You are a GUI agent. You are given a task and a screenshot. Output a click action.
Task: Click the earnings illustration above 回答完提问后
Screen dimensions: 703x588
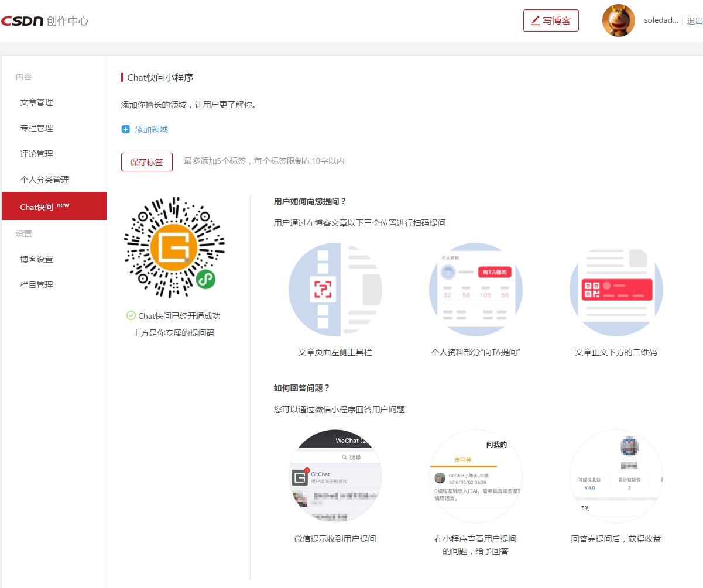coord(616,476)
